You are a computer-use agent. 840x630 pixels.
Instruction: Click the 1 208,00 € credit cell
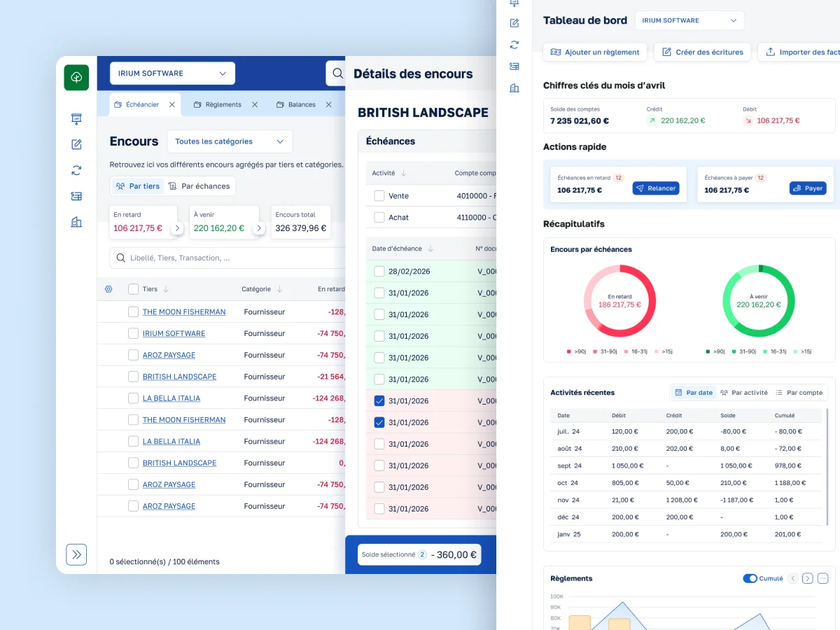pos(681,500)
